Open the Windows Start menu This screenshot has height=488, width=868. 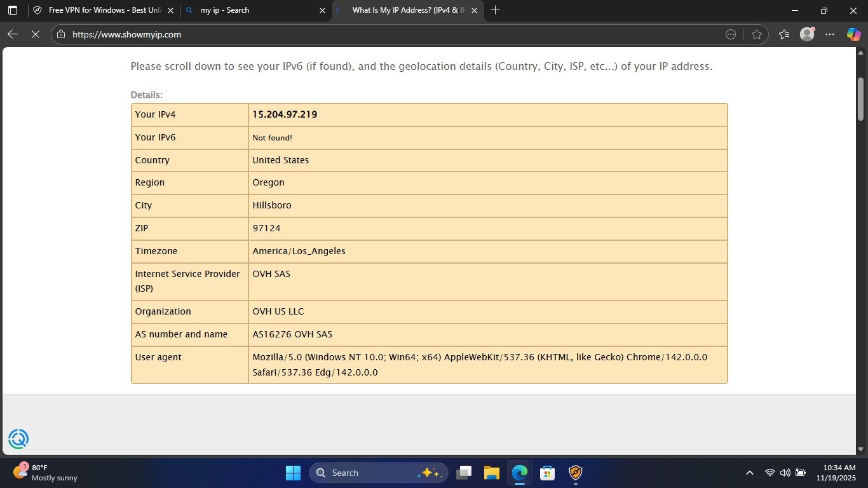(293, 473)
